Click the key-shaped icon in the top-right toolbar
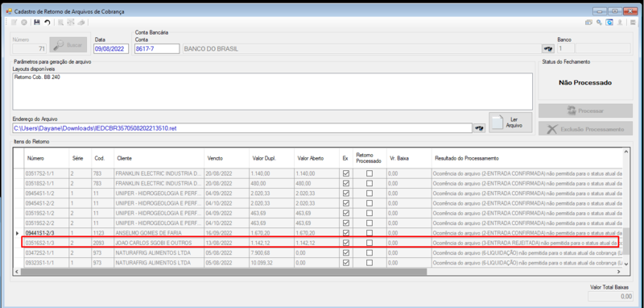Screen dimensions: 644x308 point(599,23)
